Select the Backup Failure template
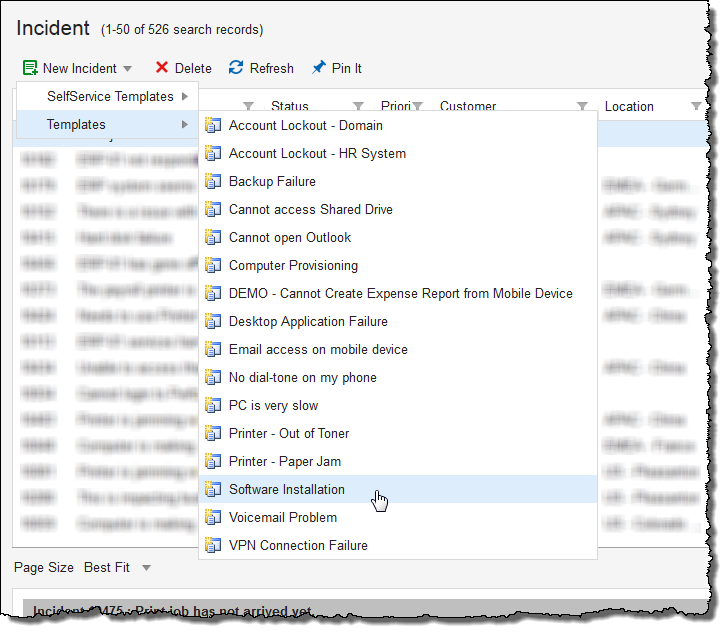The height and width of the screenshot is (633, 728). 398,181
